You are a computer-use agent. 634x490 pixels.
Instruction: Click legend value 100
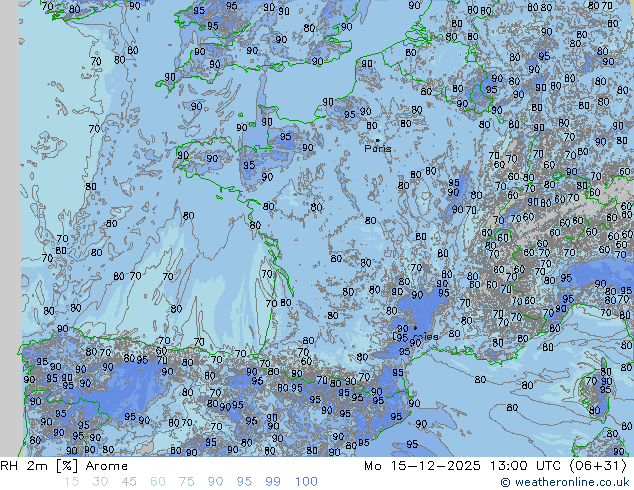point(306,482)
